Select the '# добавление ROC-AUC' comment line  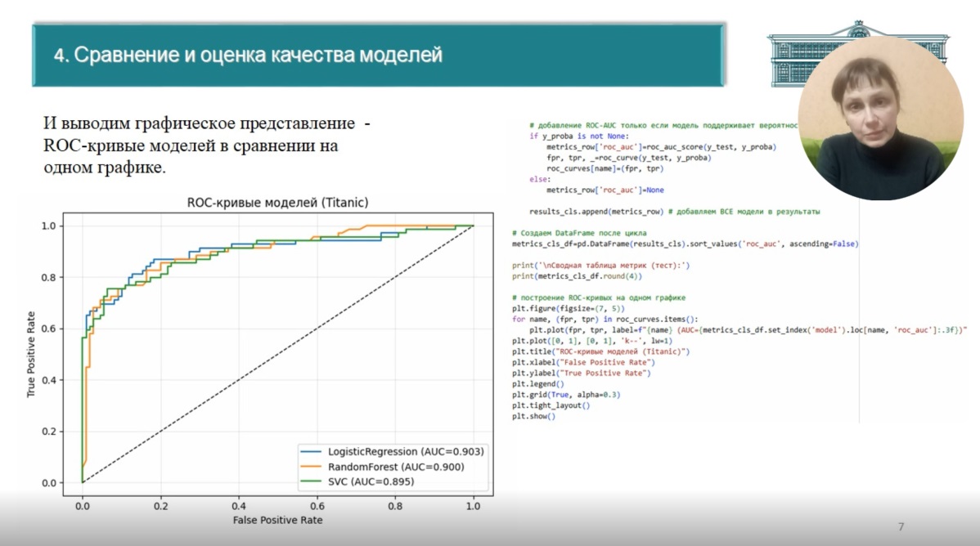663,126
